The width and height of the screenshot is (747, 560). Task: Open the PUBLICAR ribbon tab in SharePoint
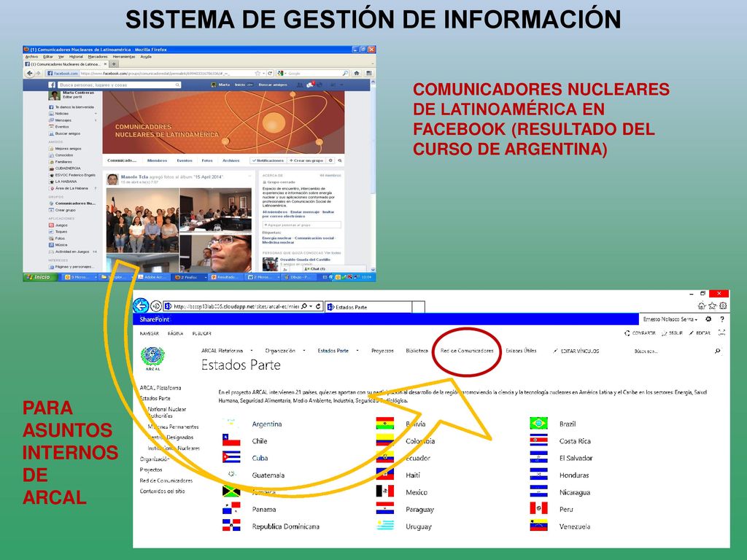[x=201, y=333]
